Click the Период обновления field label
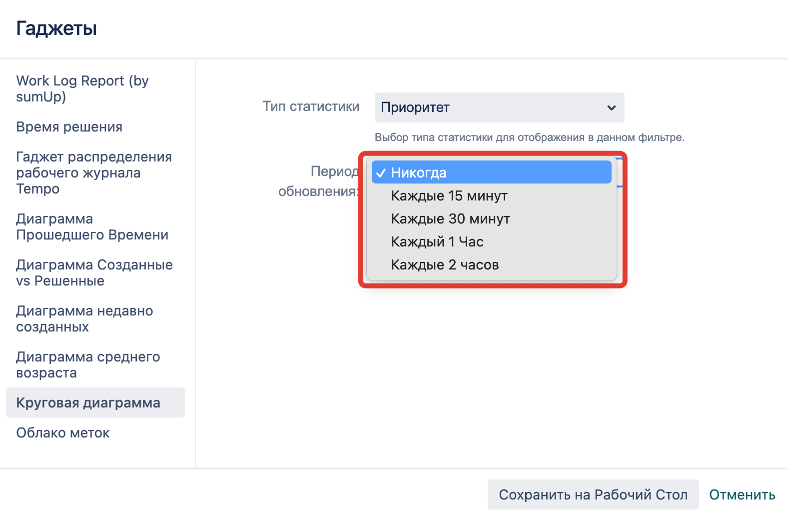788x520 pixels. click(x=320, y=181)
